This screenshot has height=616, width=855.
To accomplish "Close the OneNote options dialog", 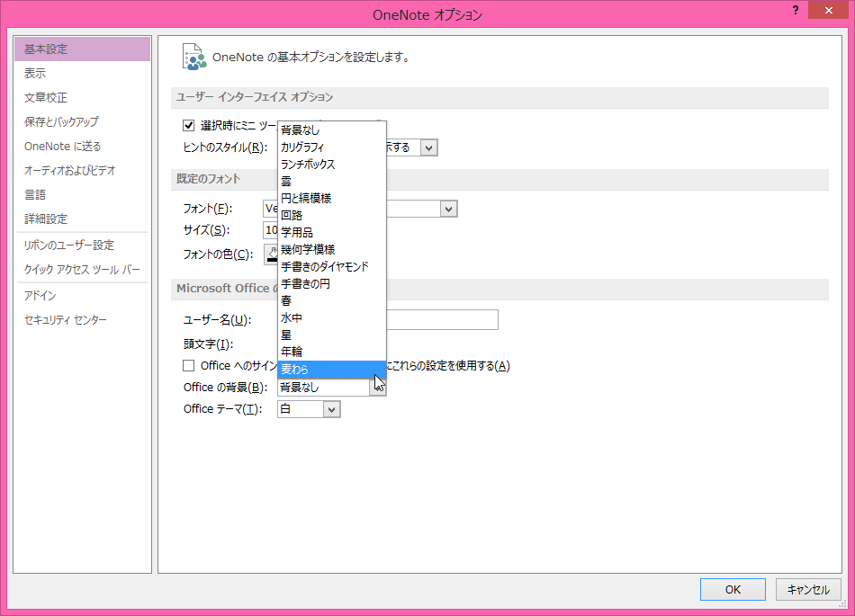I will coord(828,11).
